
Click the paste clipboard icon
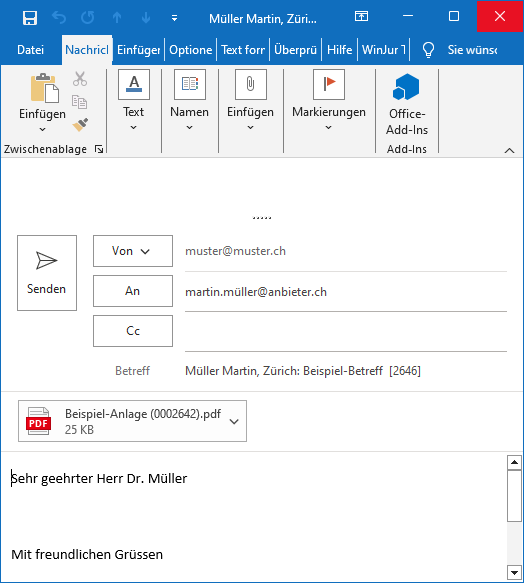pyautogui.click(x=45, y=88)
